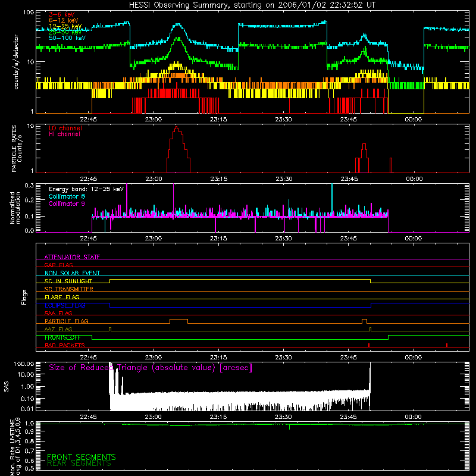This screenshot has height=476, width=476.
Task: Click the AAZ FLAG label
Action: tap(58, 329)
